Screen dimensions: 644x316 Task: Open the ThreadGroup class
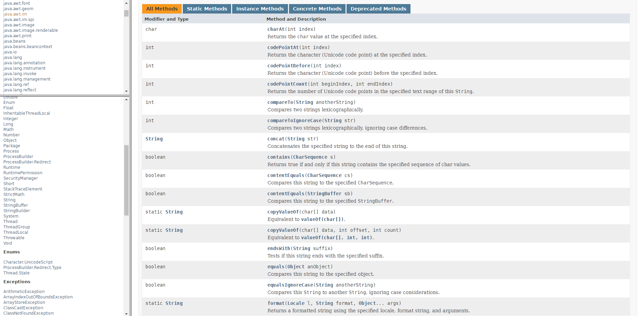[17, 227]
